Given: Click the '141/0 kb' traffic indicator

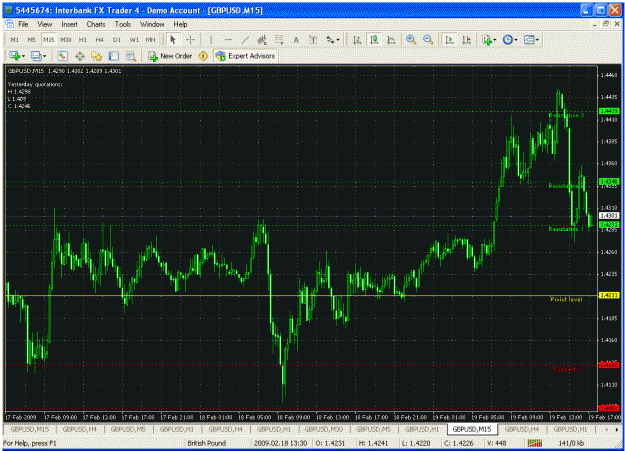Looking at the screenshot, I should (571, 443).
